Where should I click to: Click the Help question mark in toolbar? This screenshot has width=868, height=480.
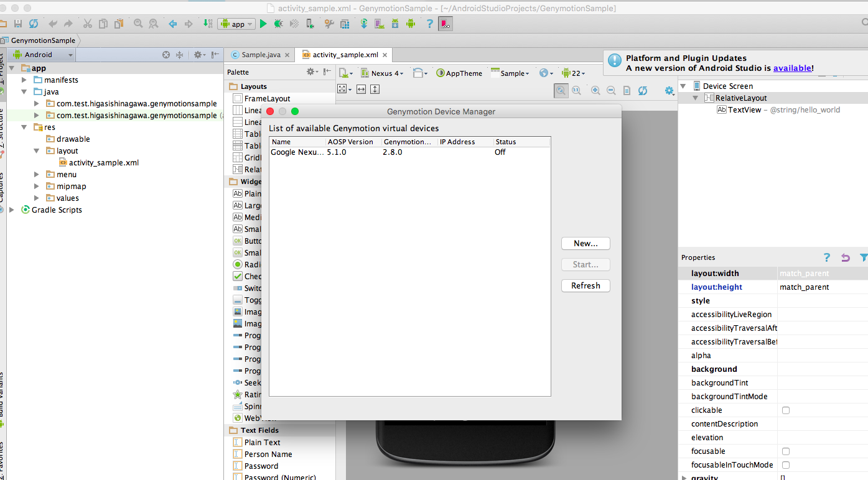click(x=429, y=24)
